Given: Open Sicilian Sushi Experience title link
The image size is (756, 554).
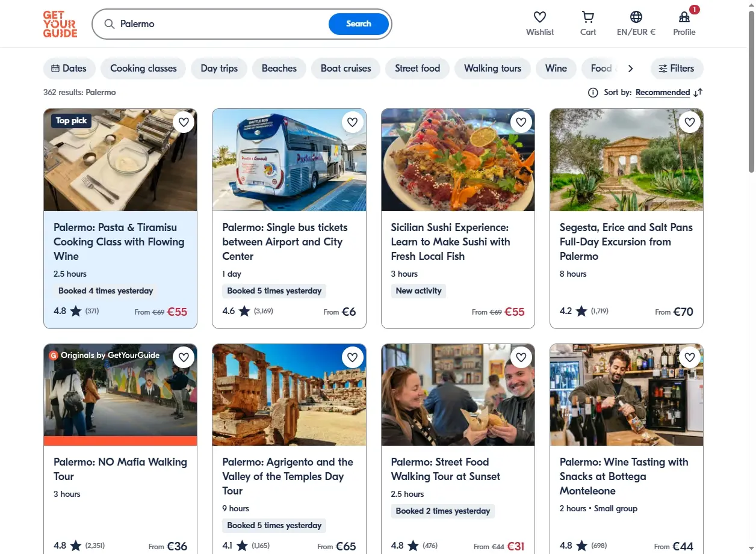Looking at the screenshot, I should coord(451,242).
